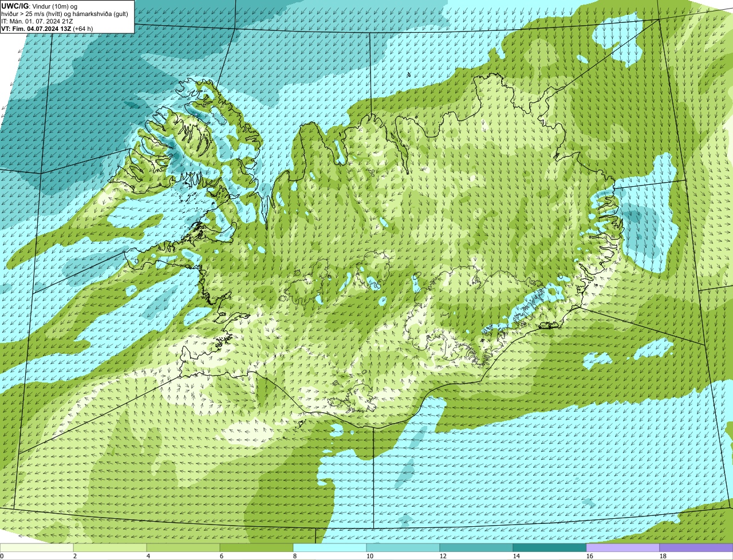Click the 10–12 m/s legend color band
Screen dimensions: 733x560
pos(403,548)
